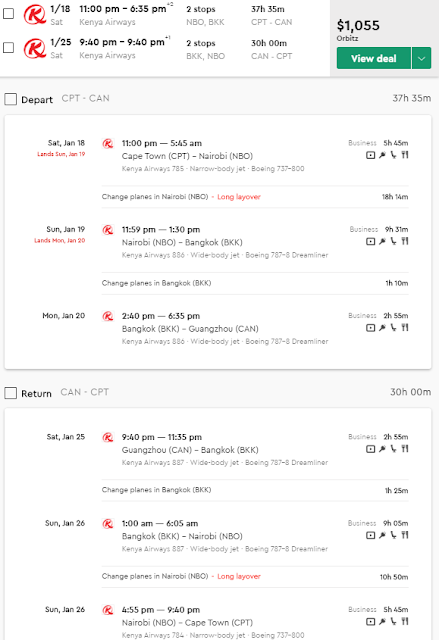Click meal icon on Guangzhou–Bangkok flight
This screenshot has width=439, height=640.
[405, 449]
